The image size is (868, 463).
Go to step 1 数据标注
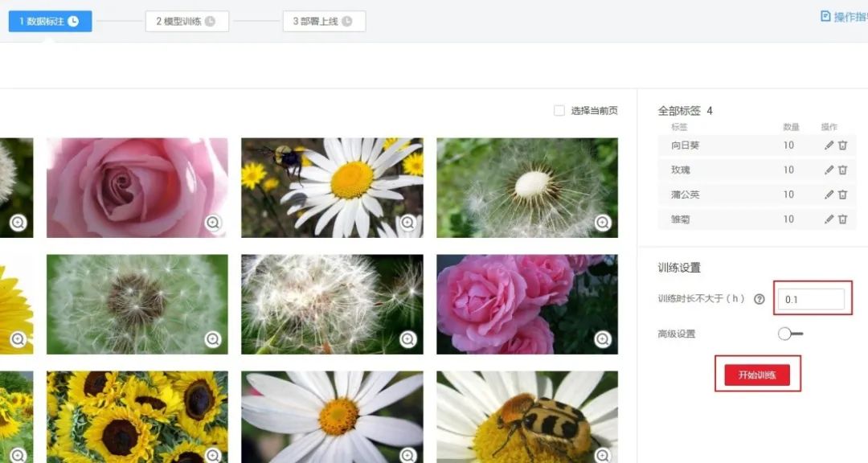[50, 21]
